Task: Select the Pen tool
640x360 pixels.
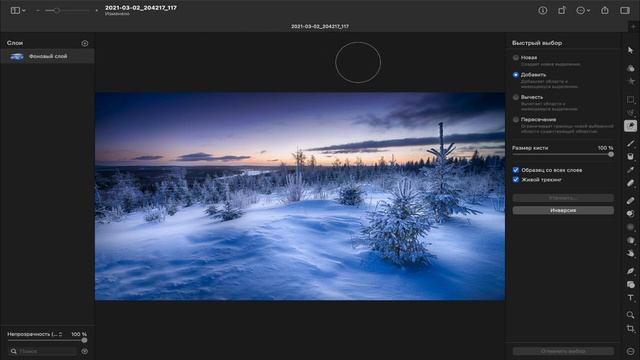Action: pos(631,271)
